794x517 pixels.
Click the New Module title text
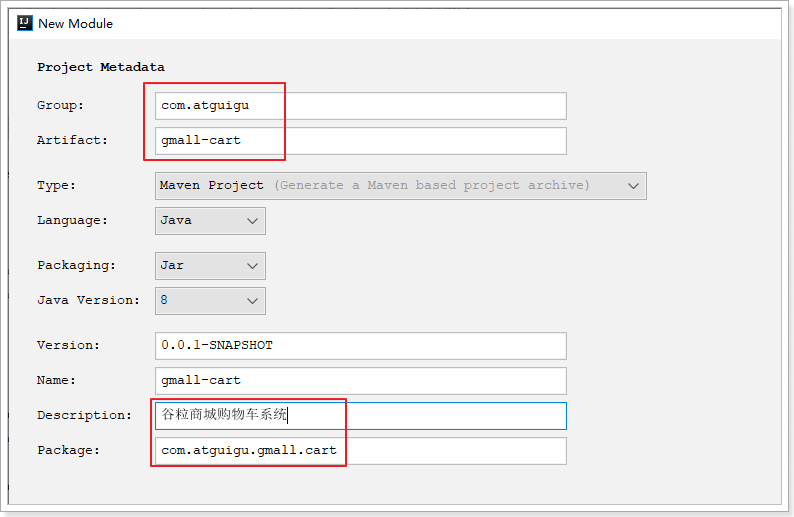(76, 23)
